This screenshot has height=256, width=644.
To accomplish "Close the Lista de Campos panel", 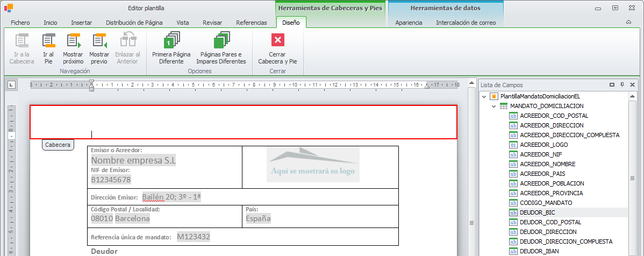I will click(x=633, y=84).
